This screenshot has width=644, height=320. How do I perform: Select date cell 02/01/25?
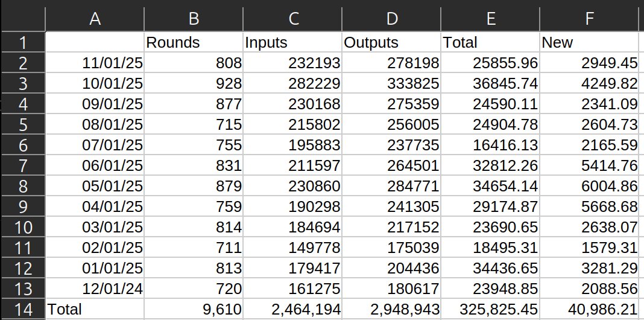point(95,248)
